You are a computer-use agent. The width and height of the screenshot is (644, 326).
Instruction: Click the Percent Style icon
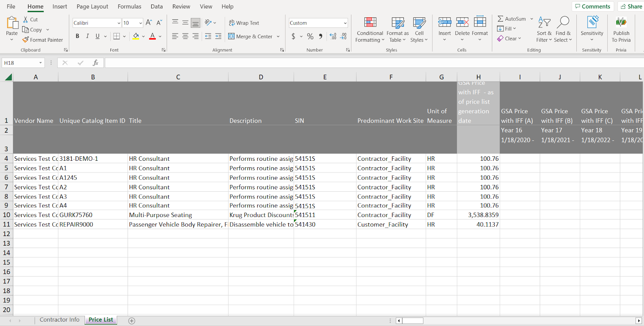(310, 36)
